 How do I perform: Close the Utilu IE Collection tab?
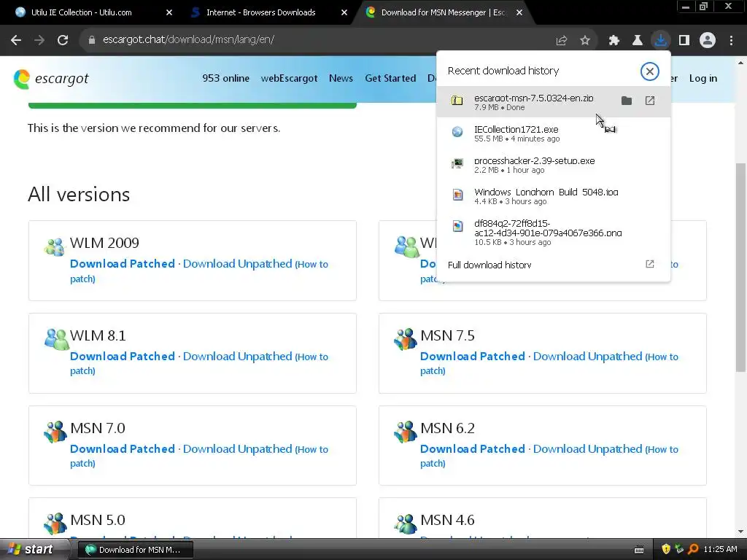pyautogui.click(x=169, y=12)
